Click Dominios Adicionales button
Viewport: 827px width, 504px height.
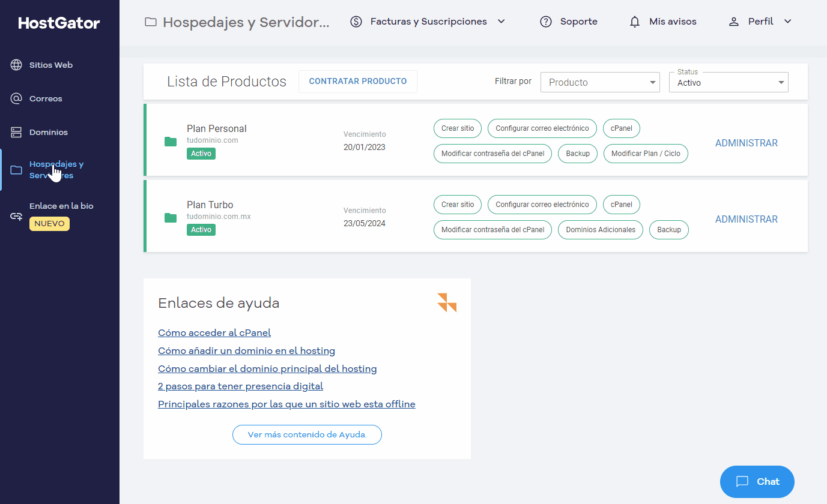pos(601,230)
